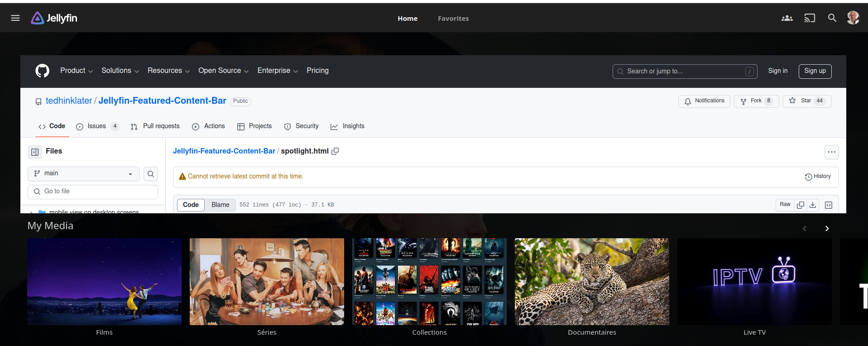The image size is (868, 346).
Task: Open the Films library thumbnail
Action: coord(104,282)
